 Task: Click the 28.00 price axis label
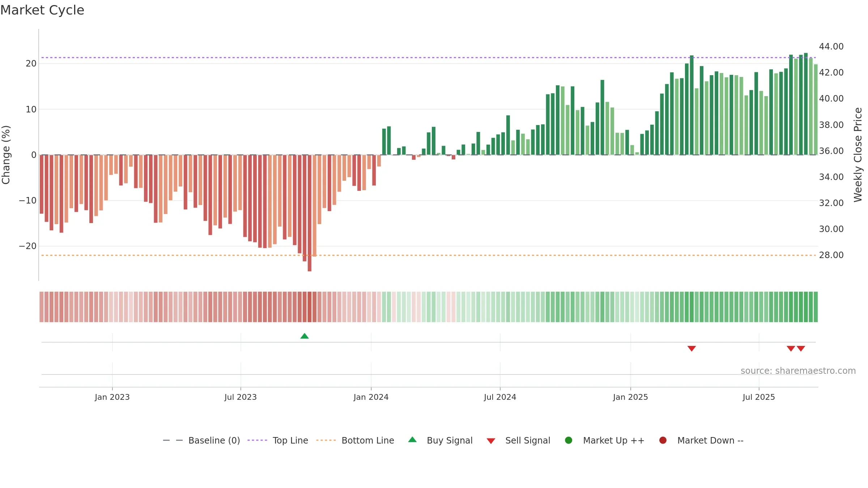coord(831,255)
